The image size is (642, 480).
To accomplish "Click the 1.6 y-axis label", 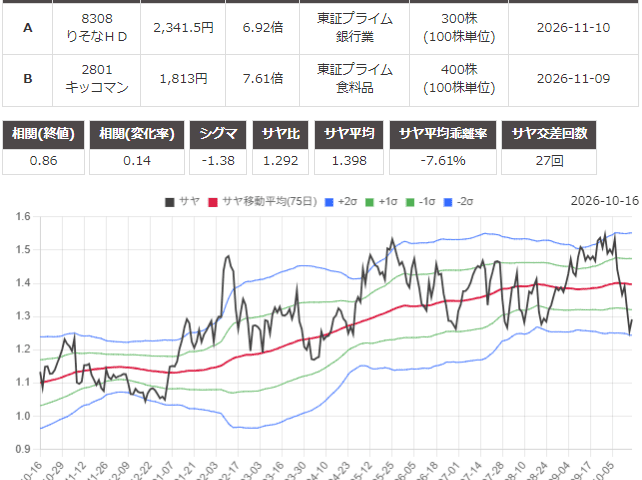I will [x=23, y=217].
